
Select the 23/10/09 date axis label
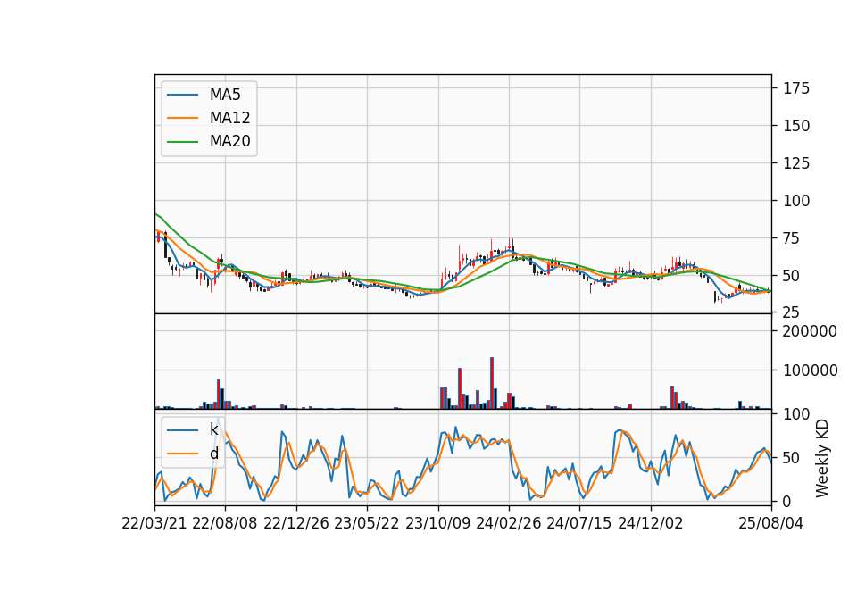click(x=437, y=523)
